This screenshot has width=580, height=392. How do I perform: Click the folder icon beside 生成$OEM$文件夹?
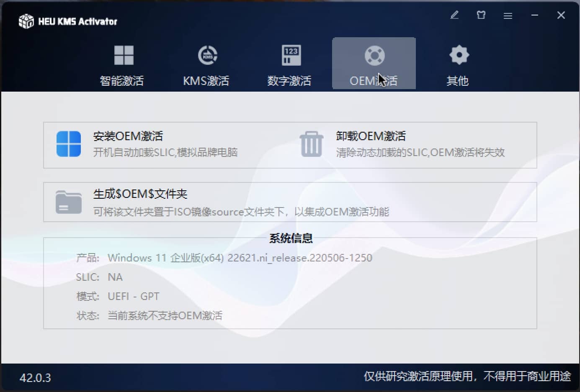(68, 202)
